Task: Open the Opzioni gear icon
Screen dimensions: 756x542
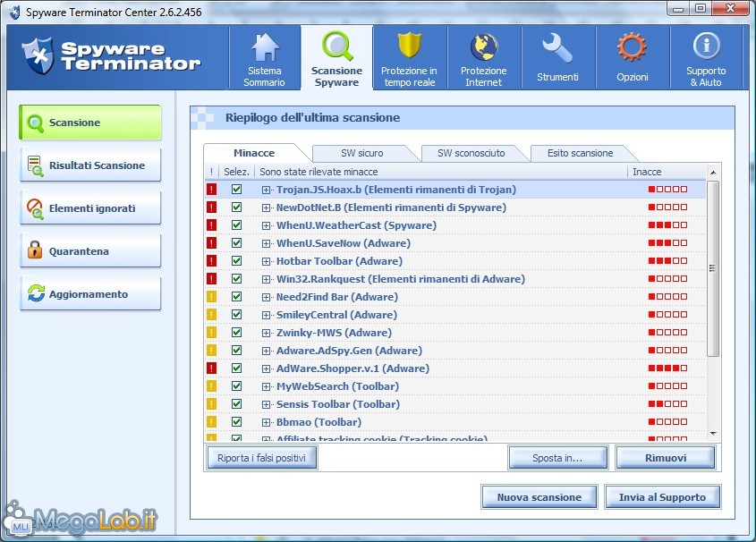Action: click(x=632, y=47)
